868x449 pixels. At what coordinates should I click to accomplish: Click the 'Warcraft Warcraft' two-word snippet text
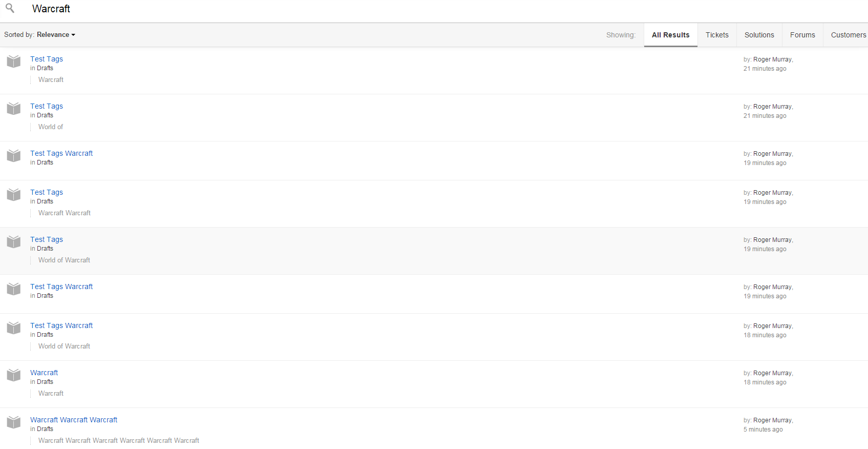(x=65, y=213)
